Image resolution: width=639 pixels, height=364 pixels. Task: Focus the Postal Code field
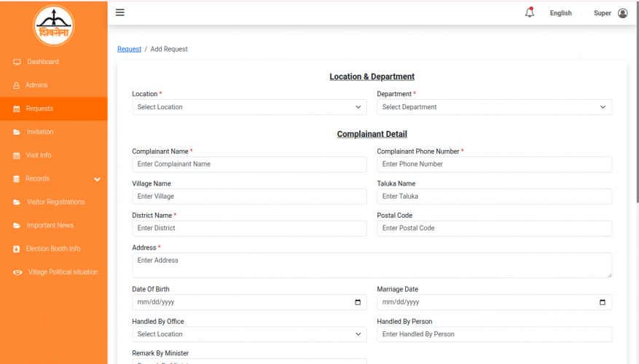[494, 229]
